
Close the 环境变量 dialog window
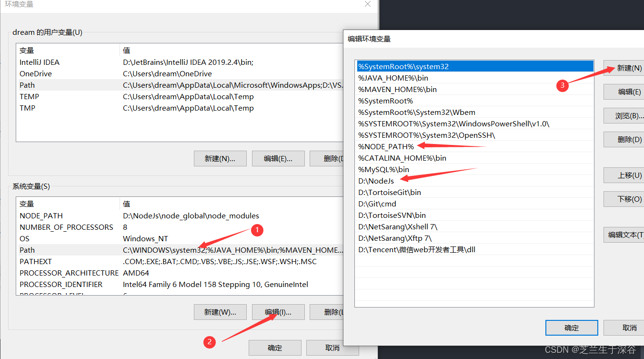coord(367,4)
